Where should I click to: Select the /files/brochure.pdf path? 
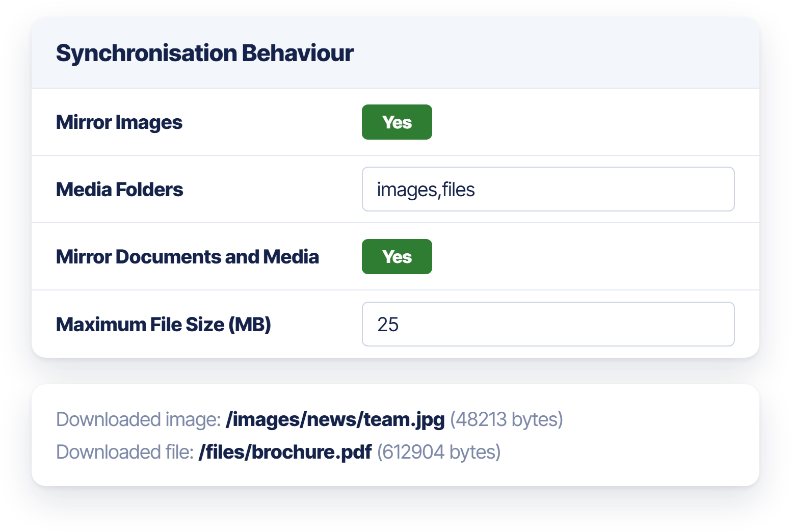(x=285, y=452)
